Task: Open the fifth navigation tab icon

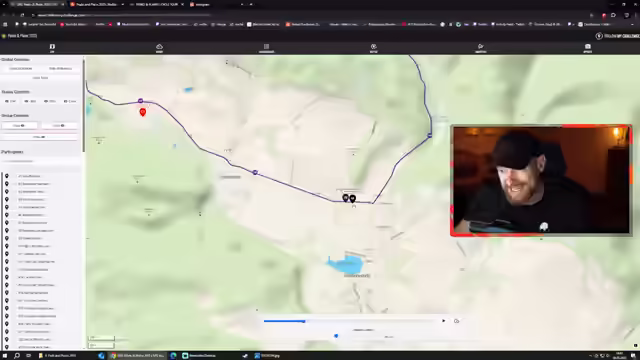Action: (x=480, y=48)
